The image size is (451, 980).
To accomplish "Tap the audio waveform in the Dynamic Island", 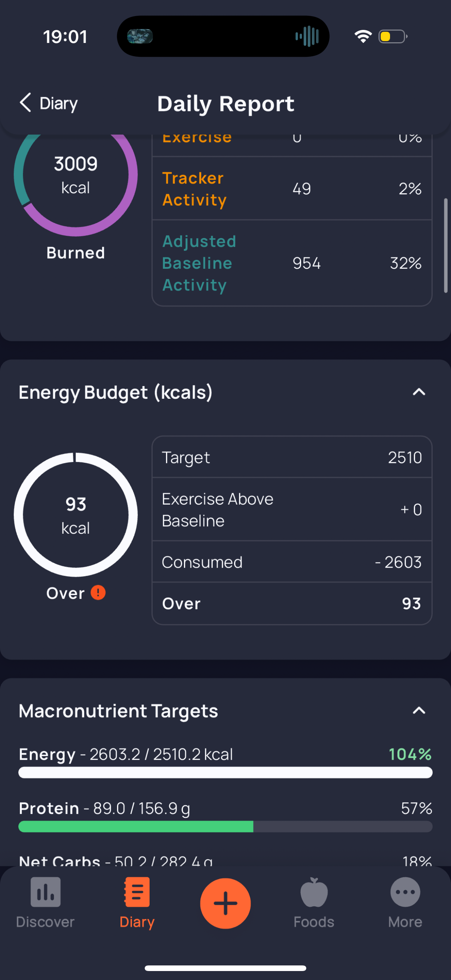I will 307,37.
